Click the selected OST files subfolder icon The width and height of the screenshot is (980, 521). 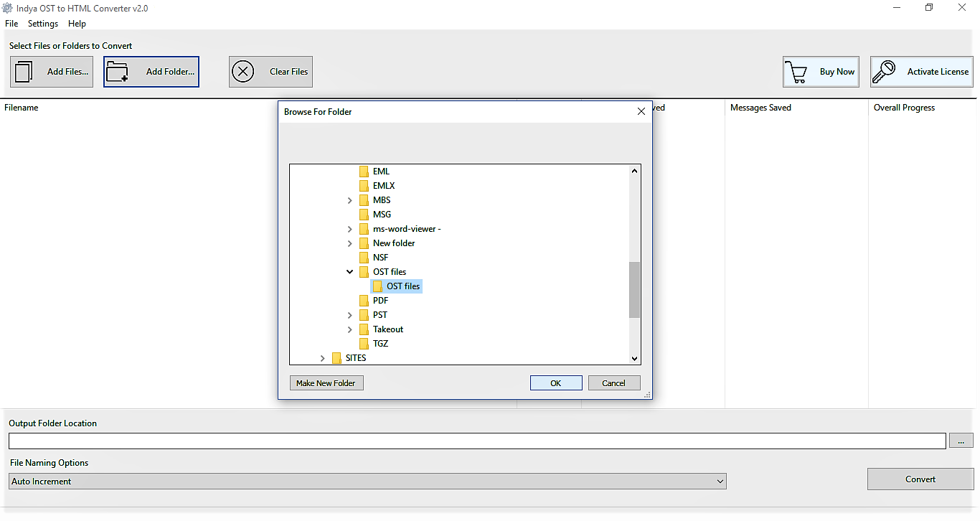pyautogui.click(x=377, y=286)
